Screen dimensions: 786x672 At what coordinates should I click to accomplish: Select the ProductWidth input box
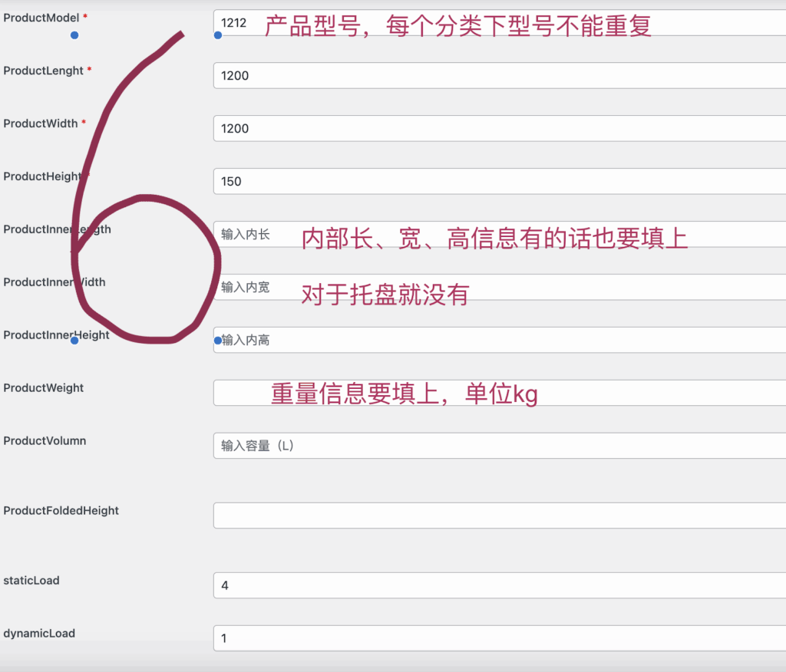point(499,128)
